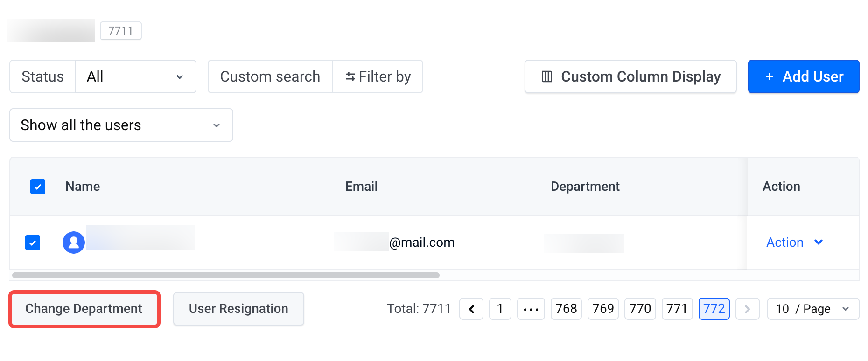Click the user avatar icon in the row

pyautogui.click(x=74, y=243)
